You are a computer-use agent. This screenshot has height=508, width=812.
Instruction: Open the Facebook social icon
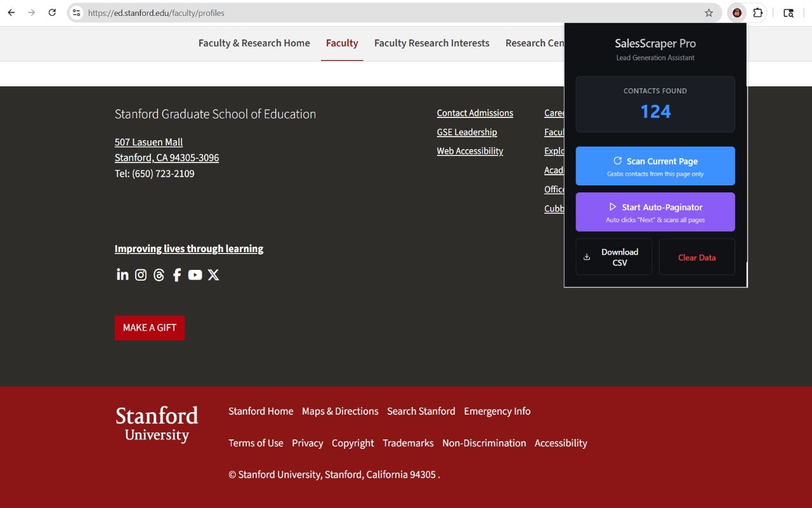point(177,274)
